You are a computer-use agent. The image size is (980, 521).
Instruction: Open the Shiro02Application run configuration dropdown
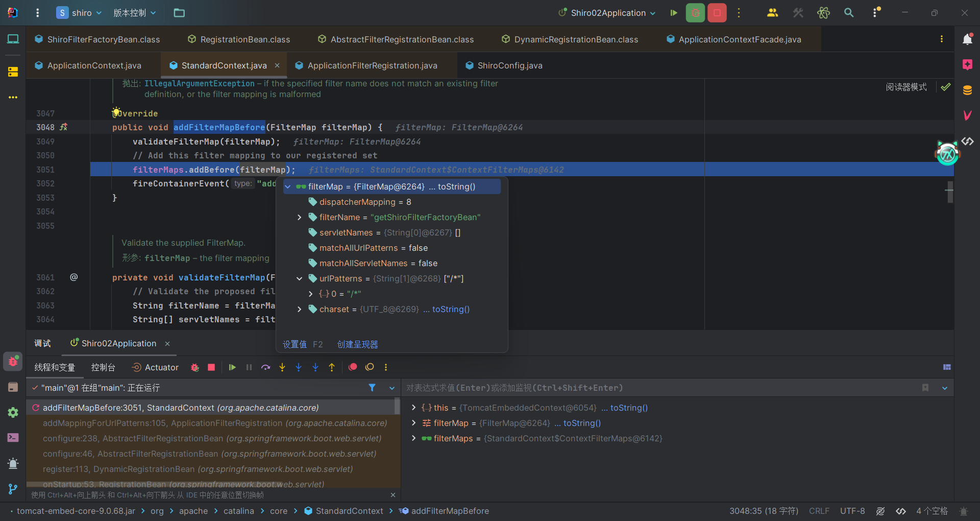click(x=607, y=13)
